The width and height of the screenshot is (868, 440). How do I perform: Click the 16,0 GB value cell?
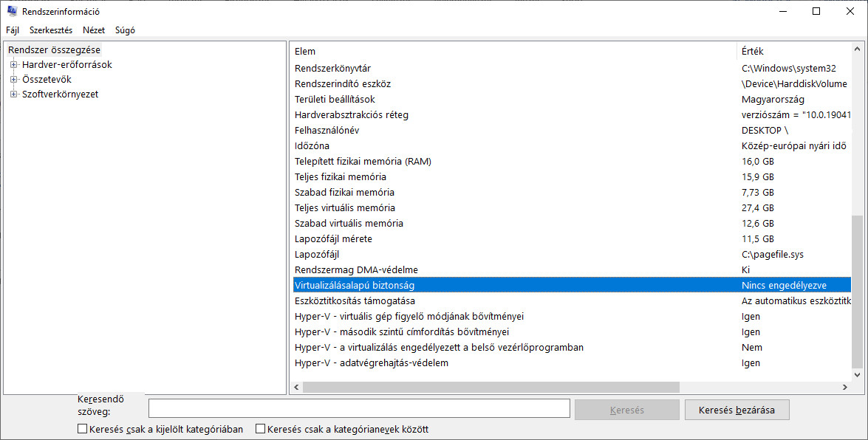(758, 162)
